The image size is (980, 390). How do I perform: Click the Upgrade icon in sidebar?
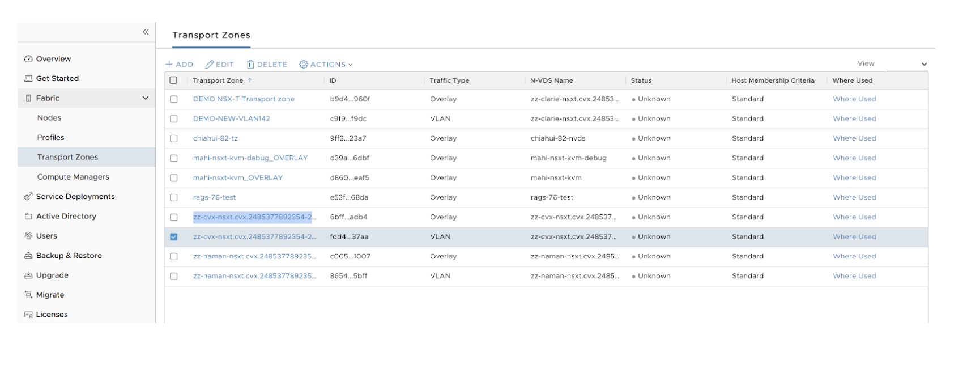click(x=28, y=275)
